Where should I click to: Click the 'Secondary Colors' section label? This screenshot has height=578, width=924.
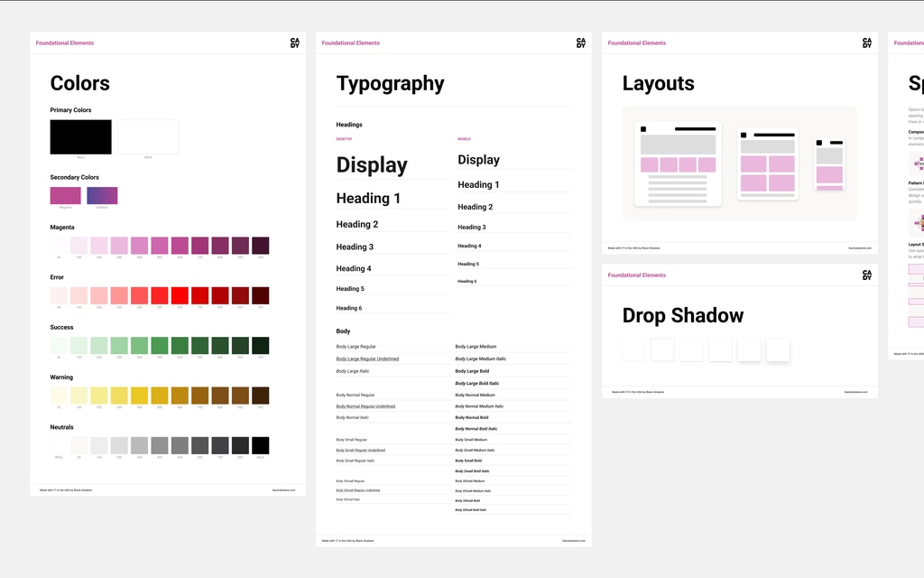(x=74, y=177)
